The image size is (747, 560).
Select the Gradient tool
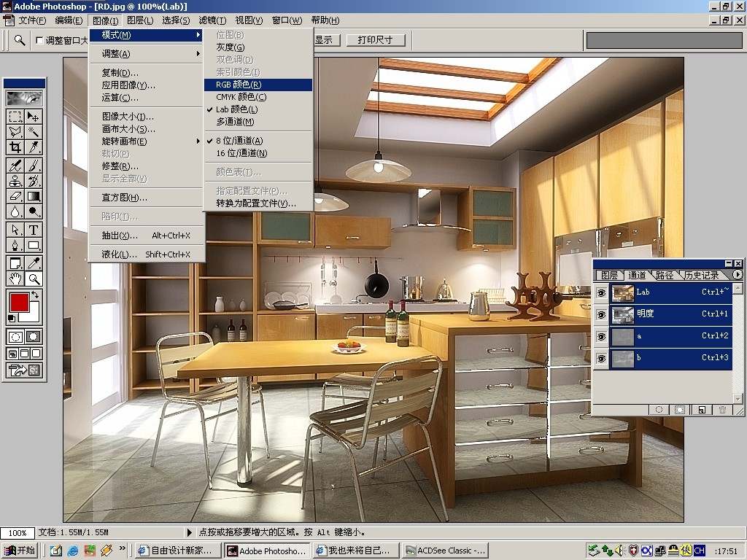click(x=34, y=196)
